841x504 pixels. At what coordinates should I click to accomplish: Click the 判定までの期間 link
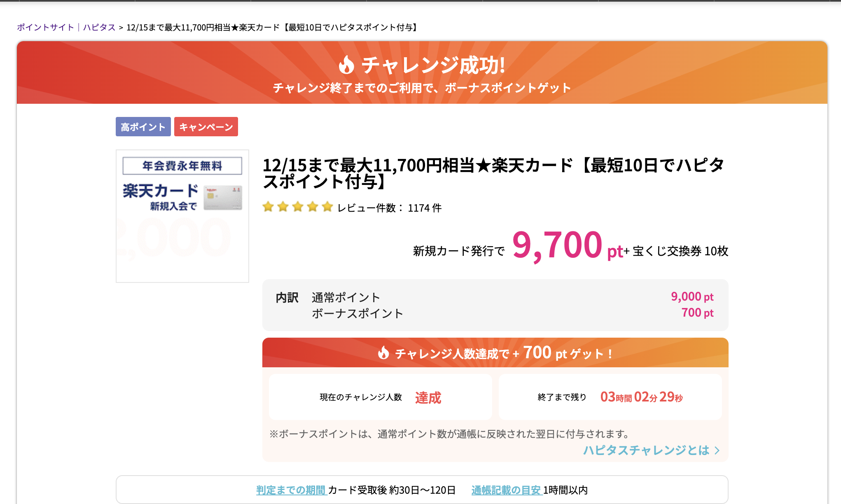291,490
